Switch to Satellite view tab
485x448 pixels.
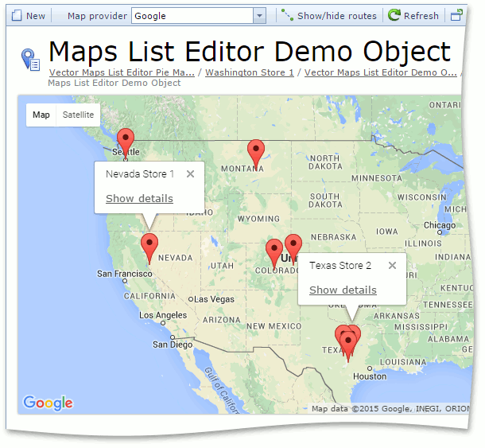tap(78, 115)
